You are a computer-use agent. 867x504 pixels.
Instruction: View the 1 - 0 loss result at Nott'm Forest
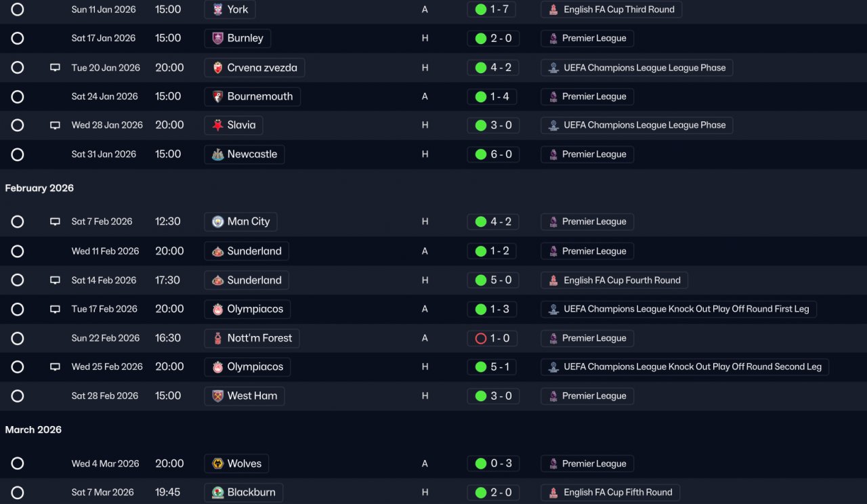[501, 338]
